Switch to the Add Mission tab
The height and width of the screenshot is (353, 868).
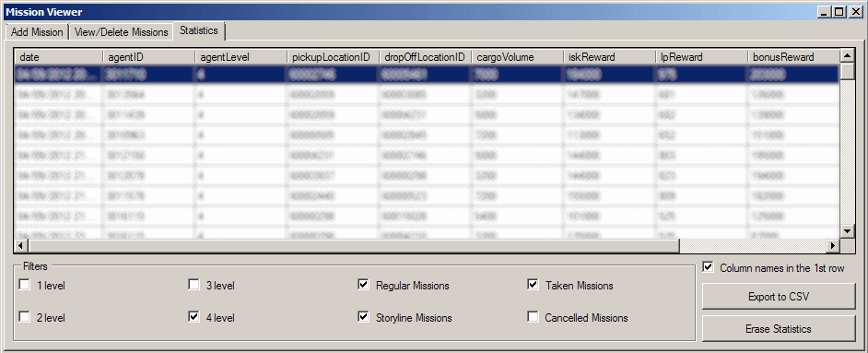click(37, 32)
